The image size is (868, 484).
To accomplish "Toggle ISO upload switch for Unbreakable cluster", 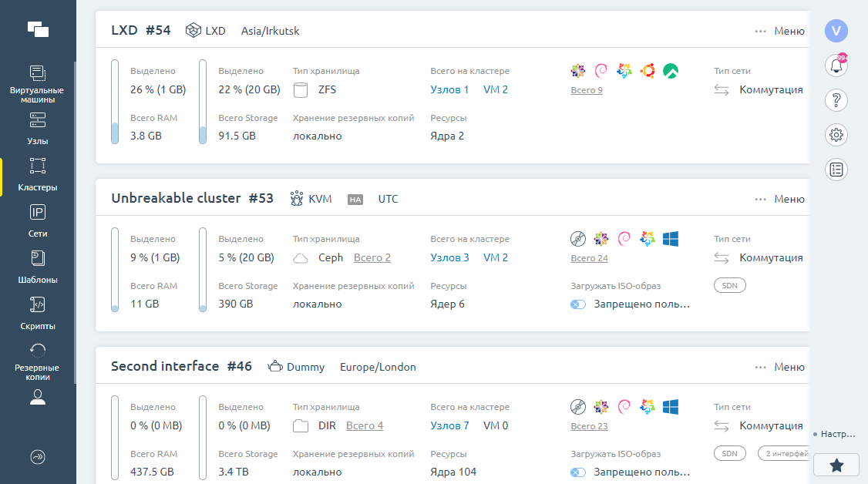I will click(x=578, y=304).
